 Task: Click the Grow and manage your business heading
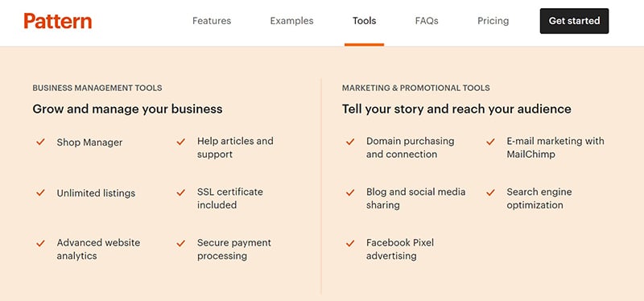coord(127,109)
